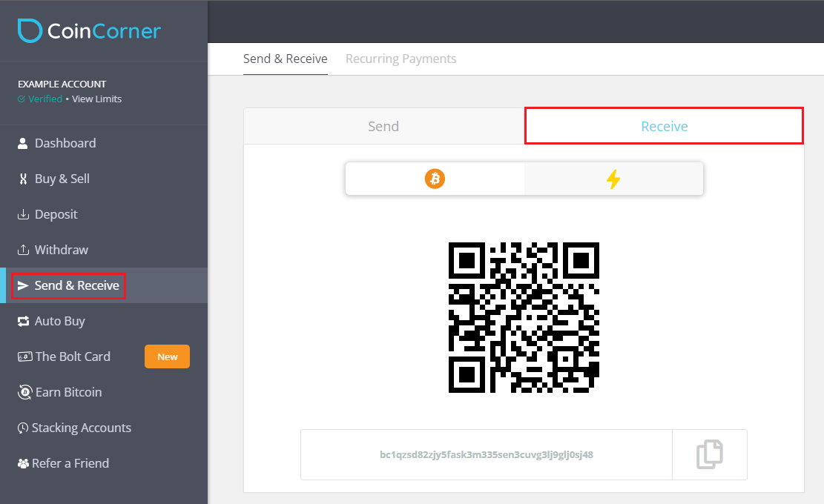
Task: Click the Deposit download icon
Action: [23, 214]
